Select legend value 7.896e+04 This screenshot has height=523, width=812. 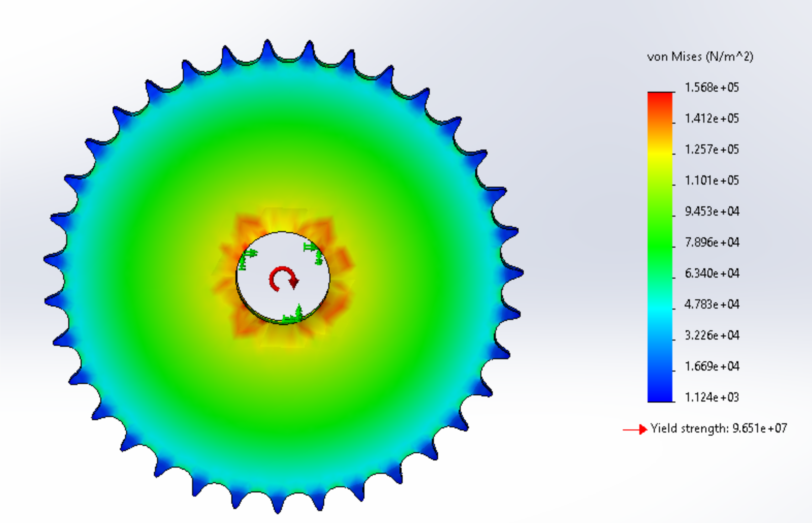(712, 242)
